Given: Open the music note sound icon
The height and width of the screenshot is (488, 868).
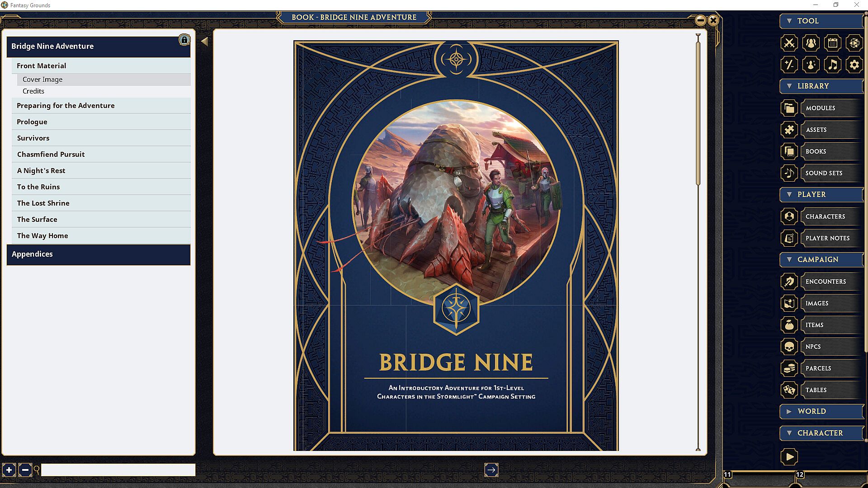Looking at the screenshot, I should (832, 65).
